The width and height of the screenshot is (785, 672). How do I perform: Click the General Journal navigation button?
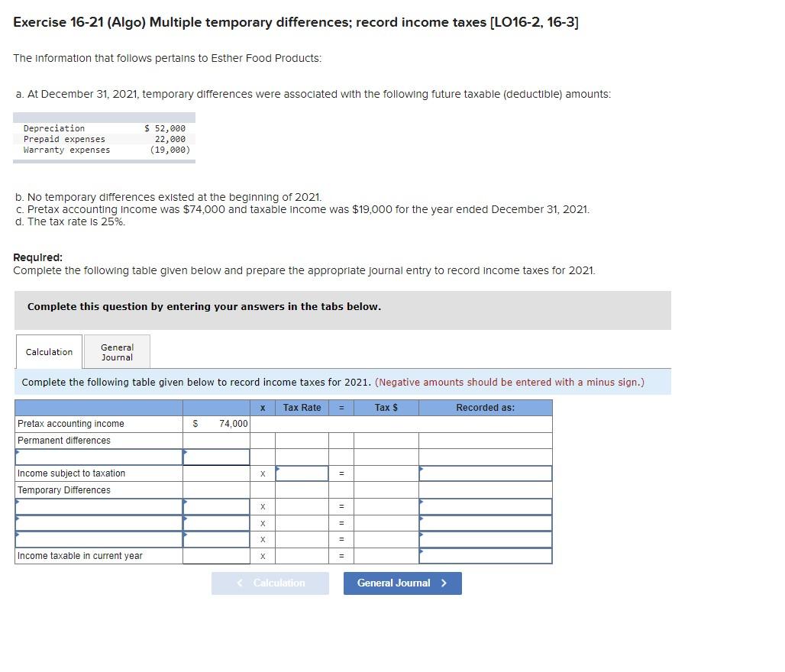[402, 583]
